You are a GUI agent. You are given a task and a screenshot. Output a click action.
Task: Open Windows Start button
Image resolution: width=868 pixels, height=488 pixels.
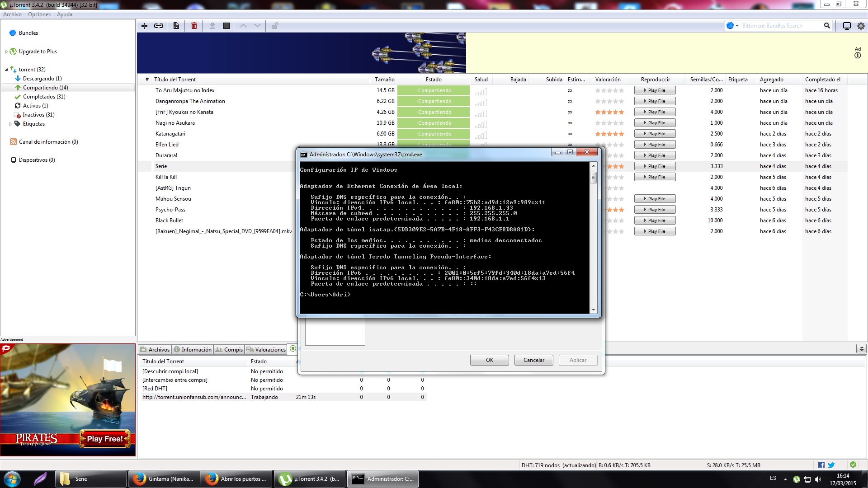[12, 479]
